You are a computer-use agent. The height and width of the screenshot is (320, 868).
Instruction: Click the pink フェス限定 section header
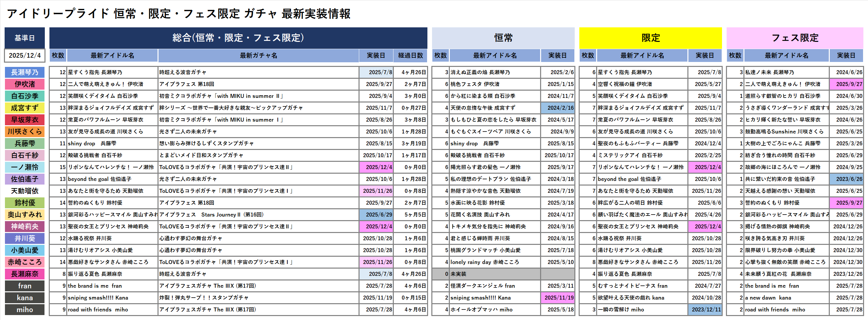point(795,38)
